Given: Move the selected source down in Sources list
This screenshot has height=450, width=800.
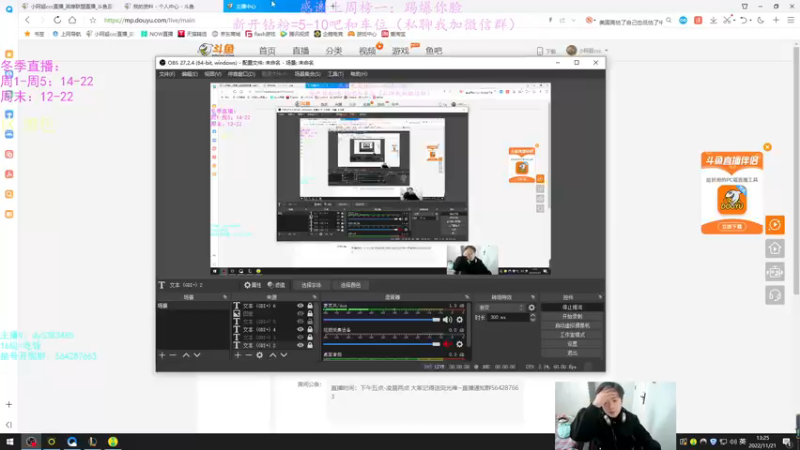Looking at the screenshot, I should [284, 355].
